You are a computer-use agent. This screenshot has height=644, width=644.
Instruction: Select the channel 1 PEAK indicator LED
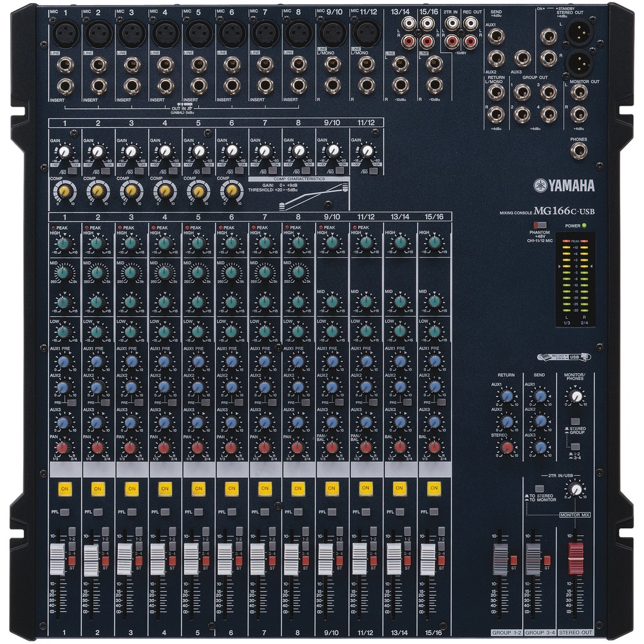(x=53, y=227)
